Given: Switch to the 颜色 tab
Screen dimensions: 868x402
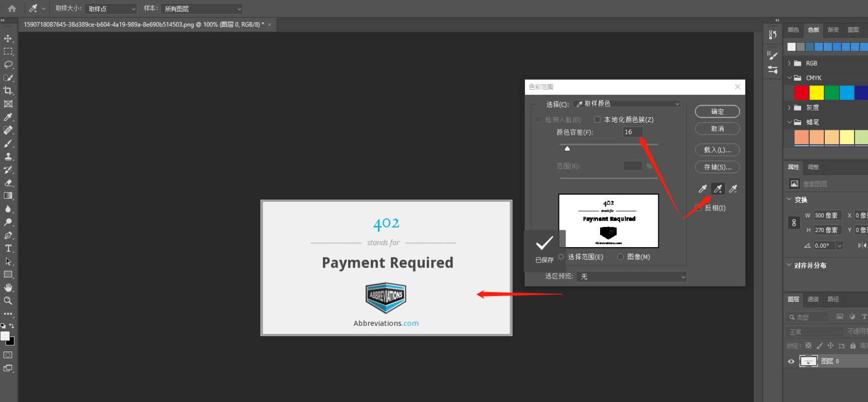Looking at the screenshot, I should 793,30.
